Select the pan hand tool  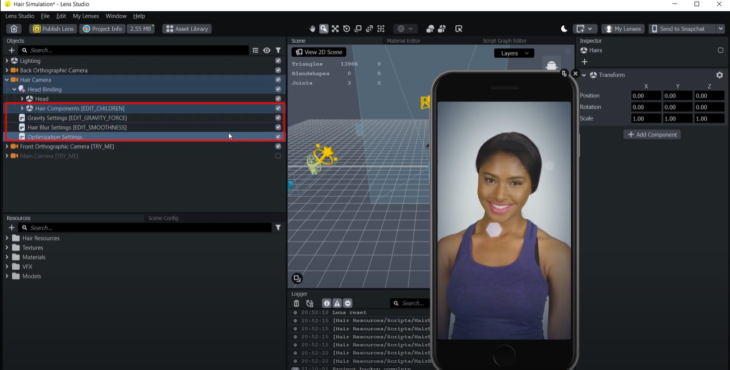312,29
